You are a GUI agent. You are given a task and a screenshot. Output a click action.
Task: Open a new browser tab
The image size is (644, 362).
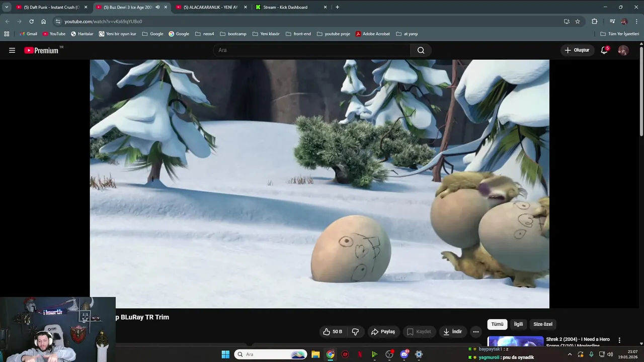[337, 7]
